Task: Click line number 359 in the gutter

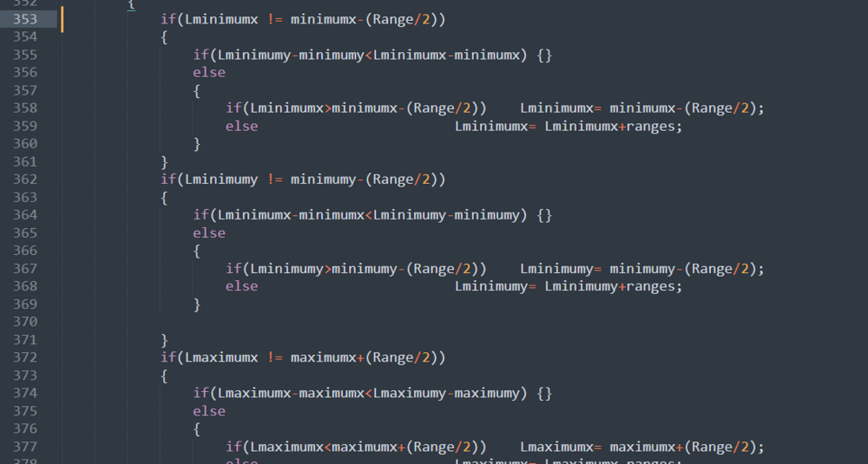Action: 25,126
